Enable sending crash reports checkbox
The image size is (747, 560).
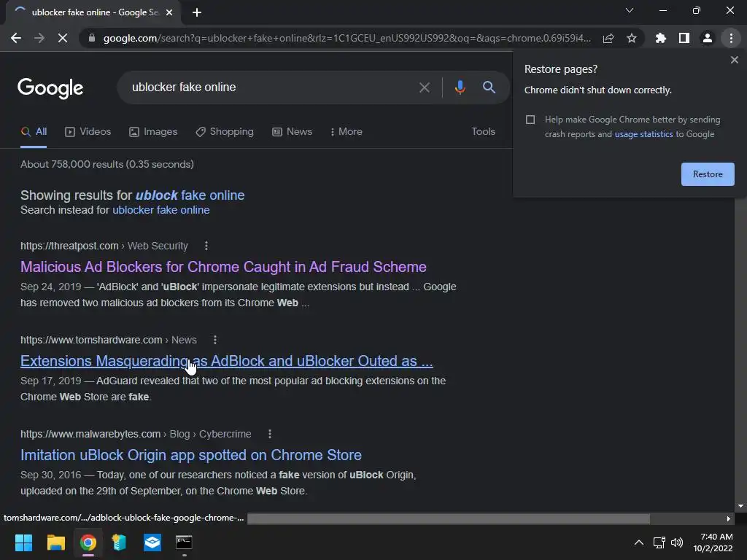pos(530,120)
